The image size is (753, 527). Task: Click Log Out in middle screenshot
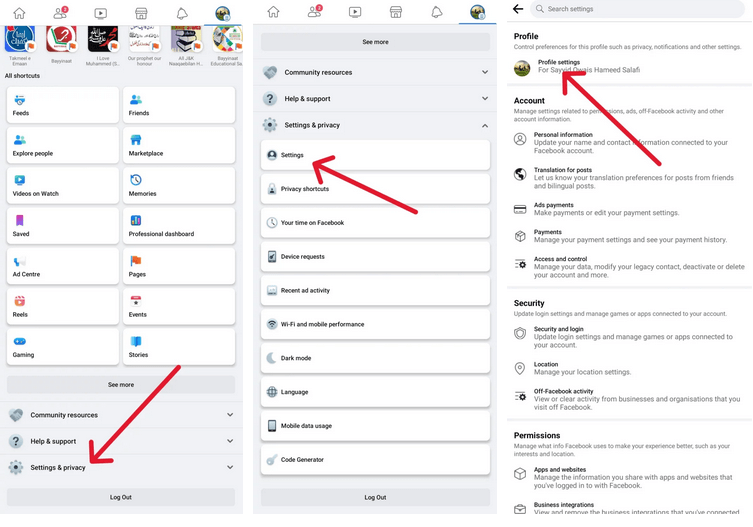point(376,497)
